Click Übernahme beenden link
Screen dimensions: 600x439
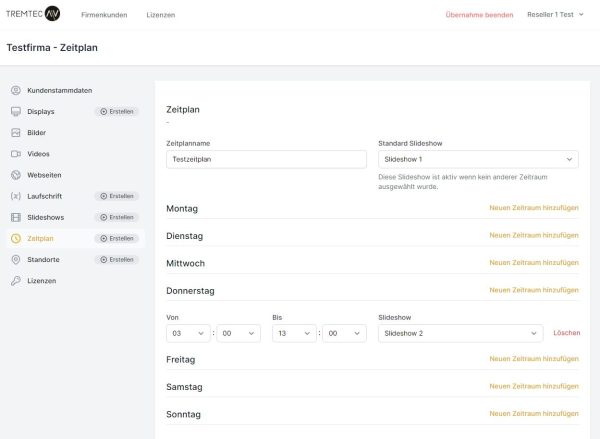[479, 15]
